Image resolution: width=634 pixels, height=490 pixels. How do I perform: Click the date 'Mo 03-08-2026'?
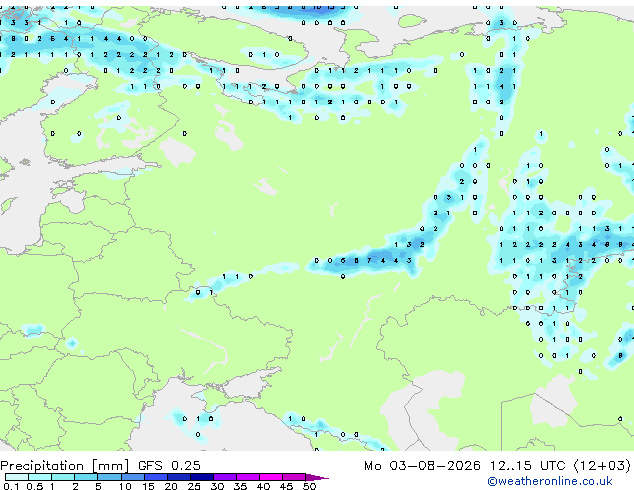coord(422,466)
